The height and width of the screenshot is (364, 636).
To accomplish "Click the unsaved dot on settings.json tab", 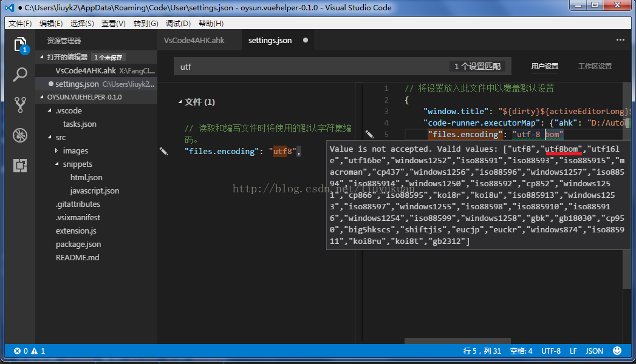I will coord(306,40).
